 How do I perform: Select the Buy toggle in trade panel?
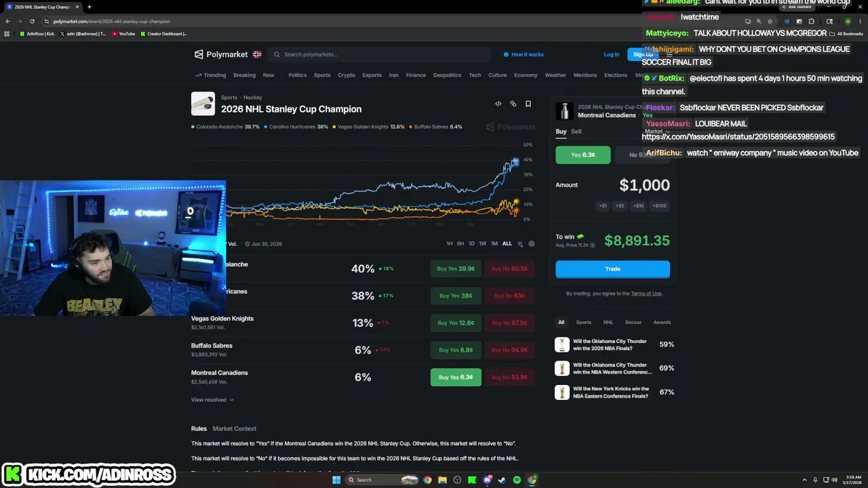(561, 131)
